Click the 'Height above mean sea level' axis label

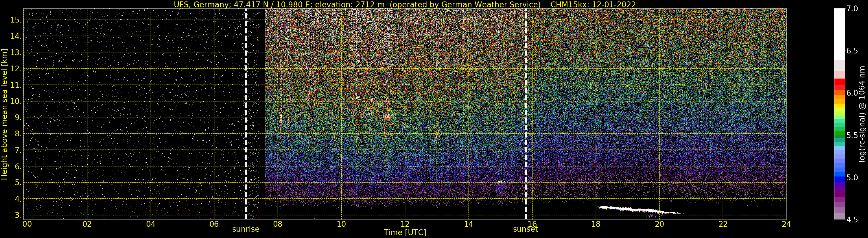pos(4,114)
